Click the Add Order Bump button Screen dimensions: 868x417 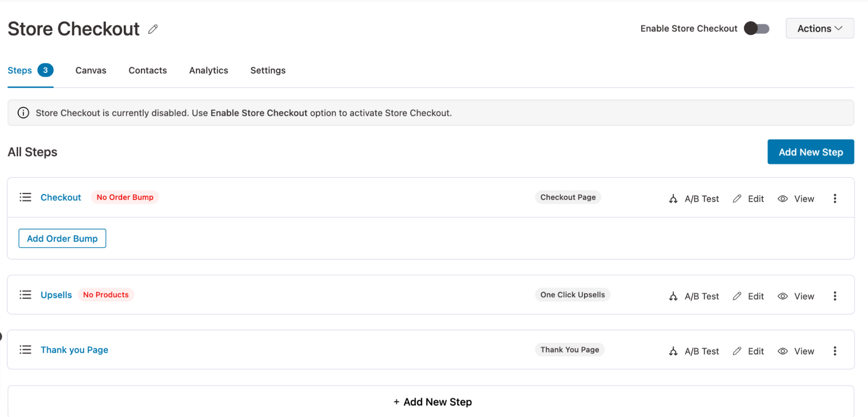coord(62,238)
